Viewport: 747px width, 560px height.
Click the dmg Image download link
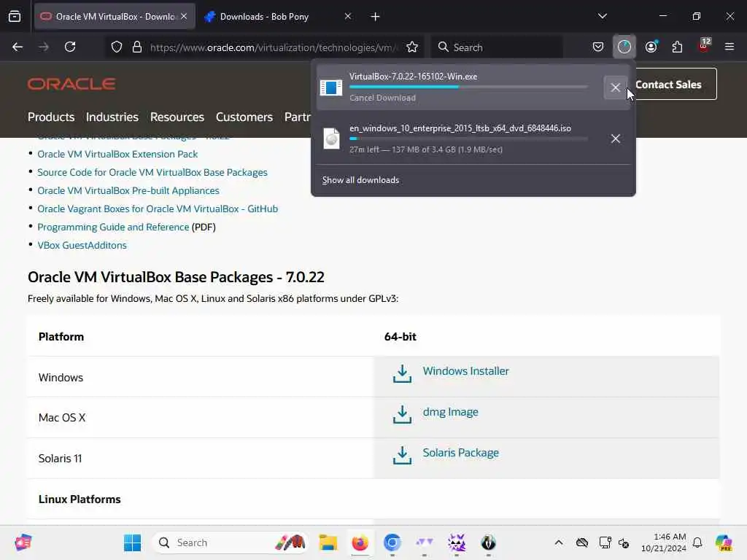coord(450,412)
